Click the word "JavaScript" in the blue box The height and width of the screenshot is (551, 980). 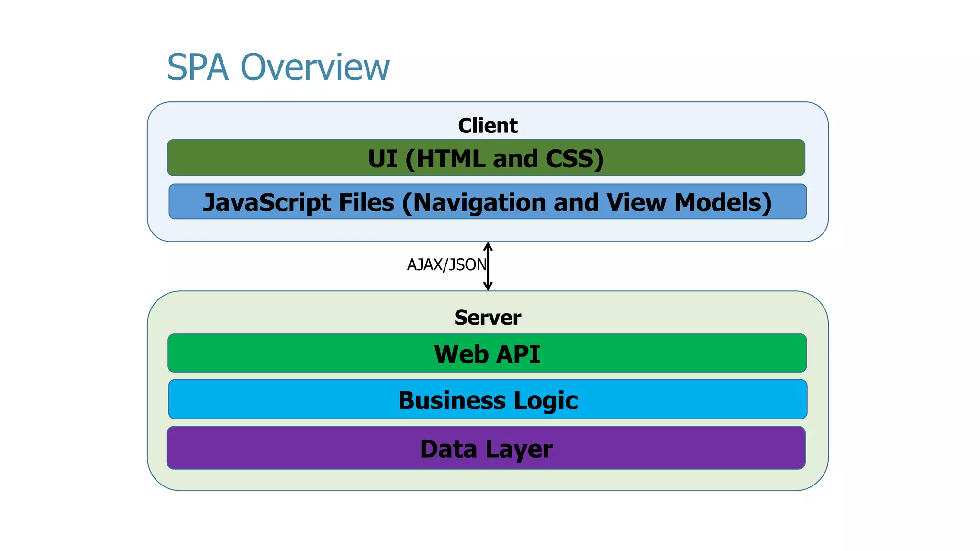[x=267, y=202]
